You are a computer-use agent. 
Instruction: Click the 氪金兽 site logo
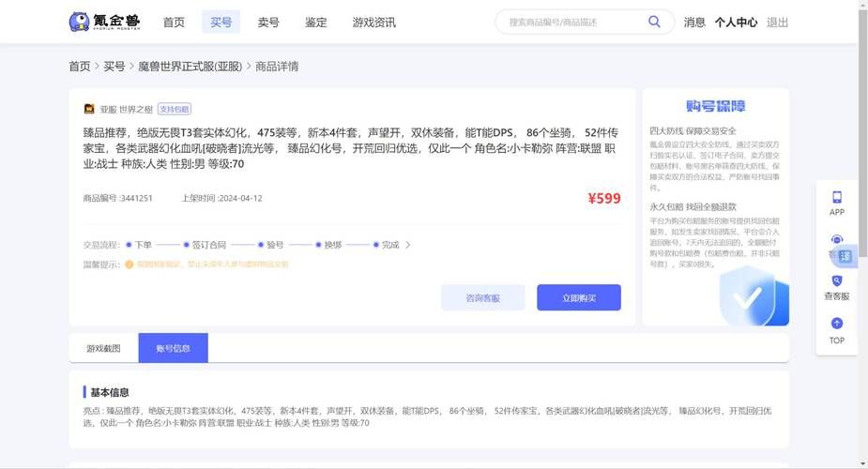(x=104, y=23)
